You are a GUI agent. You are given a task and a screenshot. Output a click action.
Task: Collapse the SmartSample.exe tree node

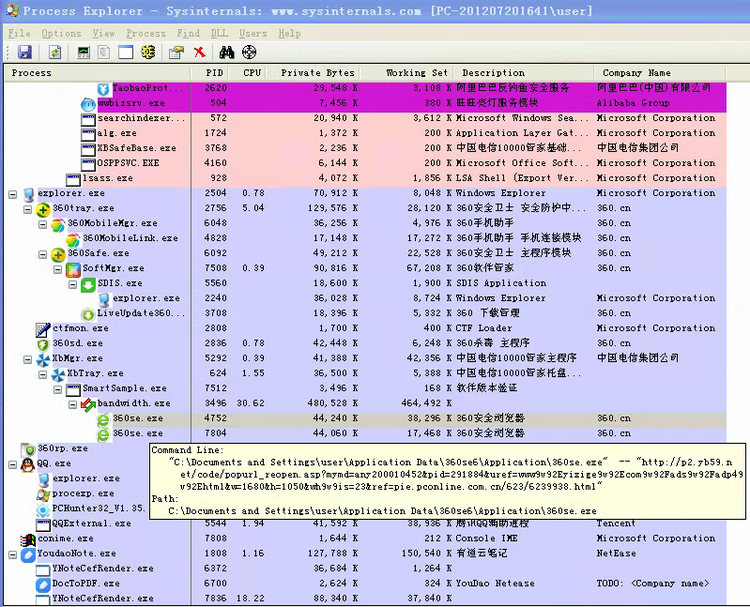pyautogui.click(x=58, y=389)
